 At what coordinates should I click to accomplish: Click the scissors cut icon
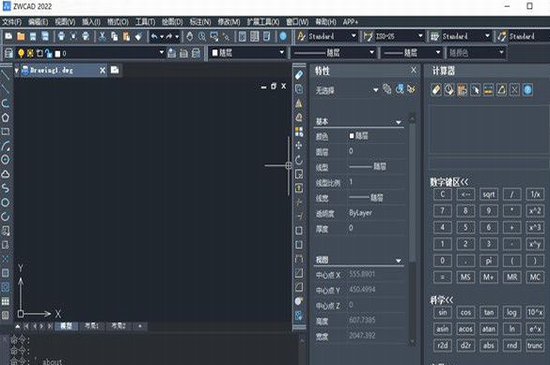pyautogui.click(x=102, y=36)
